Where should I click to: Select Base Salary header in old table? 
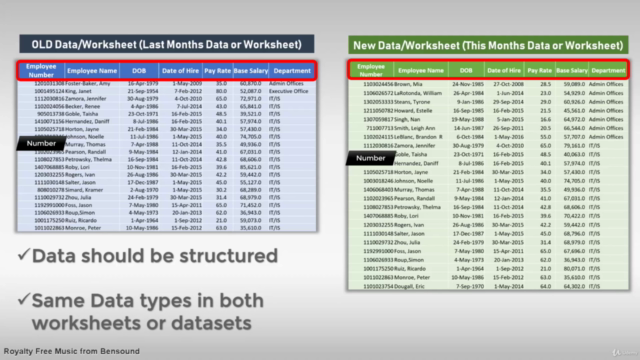point(251,71)
